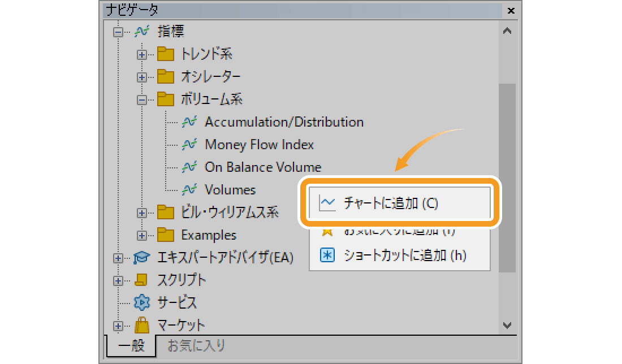This screenshot has width=622, height=364.
Task: Click the asterisk shortcut icon
Action: 327,255
